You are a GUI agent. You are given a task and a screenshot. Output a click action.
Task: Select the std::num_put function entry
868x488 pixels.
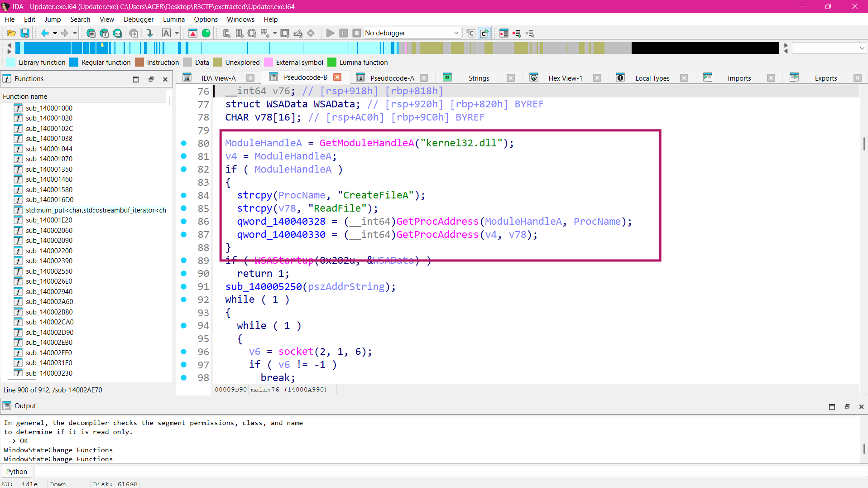(x=96, y=210)
